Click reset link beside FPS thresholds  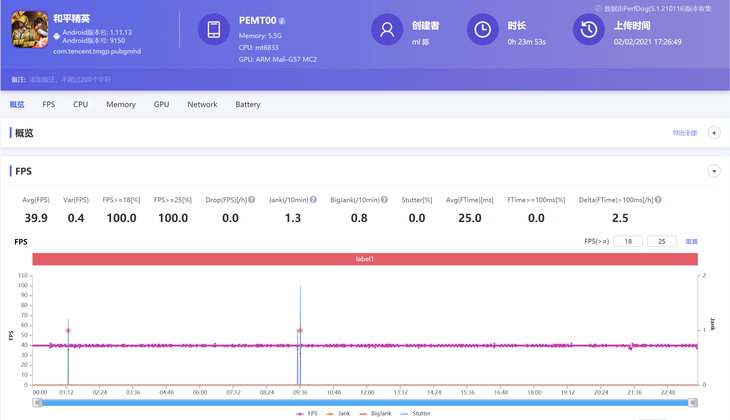click(691, 242)
